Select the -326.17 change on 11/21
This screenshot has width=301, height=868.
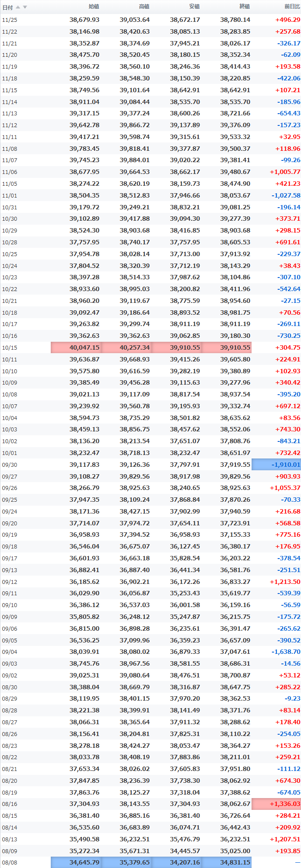[x=288, y=44]
